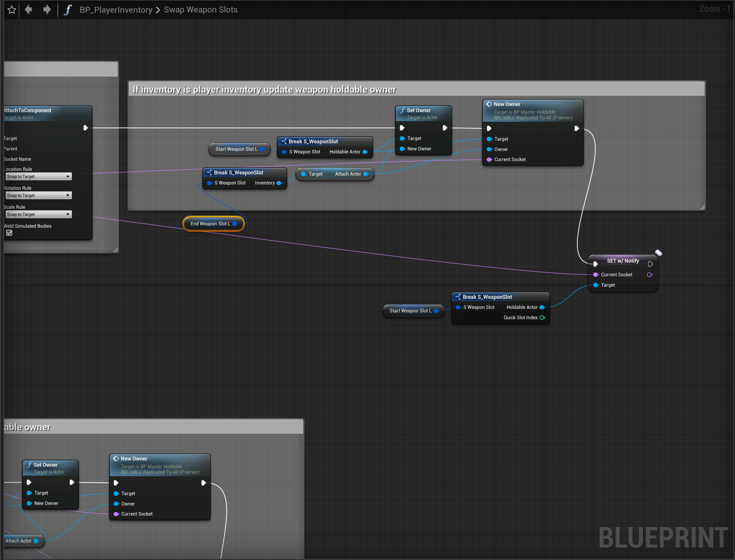Click BP_PlayerInventory in the breadcrumb
The height and width of the screenshot is (560, 735).
pos(116,10)
